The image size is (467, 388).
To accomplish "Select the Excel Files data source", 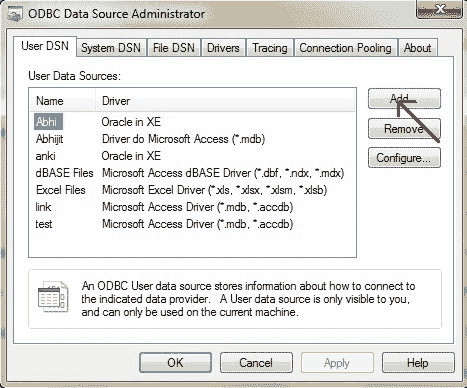I will (190, 190).
